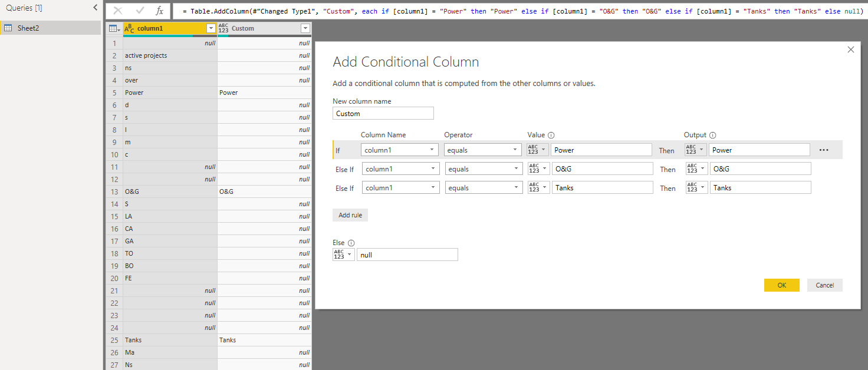Select the Tanks cell in Custom column
This screenshot has width=868, height=370.
[x=264, y=340]
